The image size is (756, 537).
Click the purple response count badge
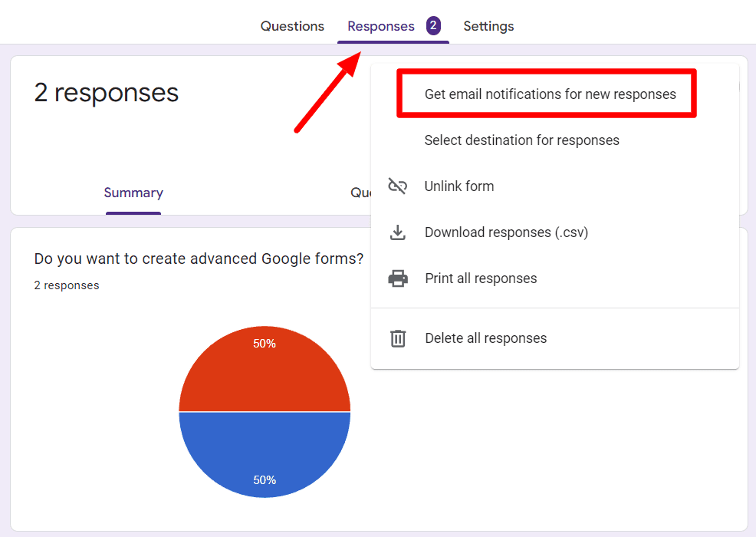click(433, 25)
